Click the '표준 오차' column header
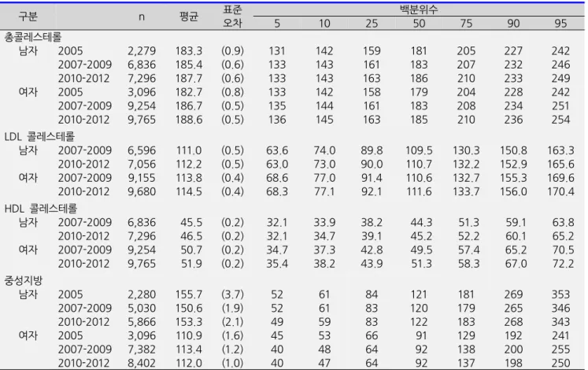Viewport: 588px width, 370px height. [232, 17]
